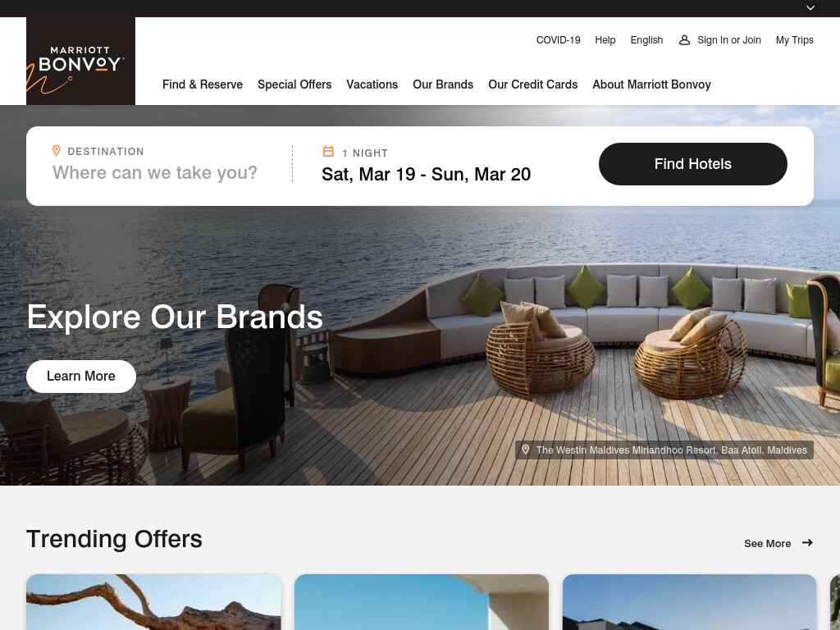Open the Our Brands menu
The height and width of the screenshot is (630, 840).
pyautogui.click(x=443, y=84)
